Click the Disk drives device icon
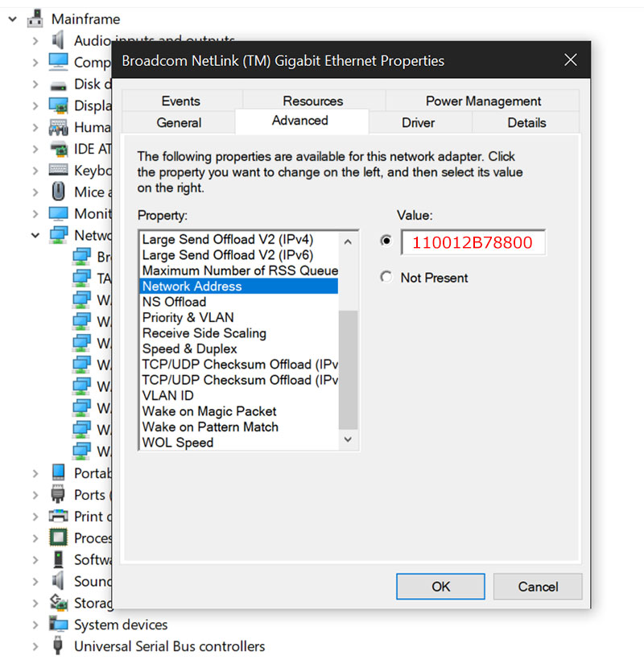The image size is (644, 664). pyautogui.click(x=58, y=84)
